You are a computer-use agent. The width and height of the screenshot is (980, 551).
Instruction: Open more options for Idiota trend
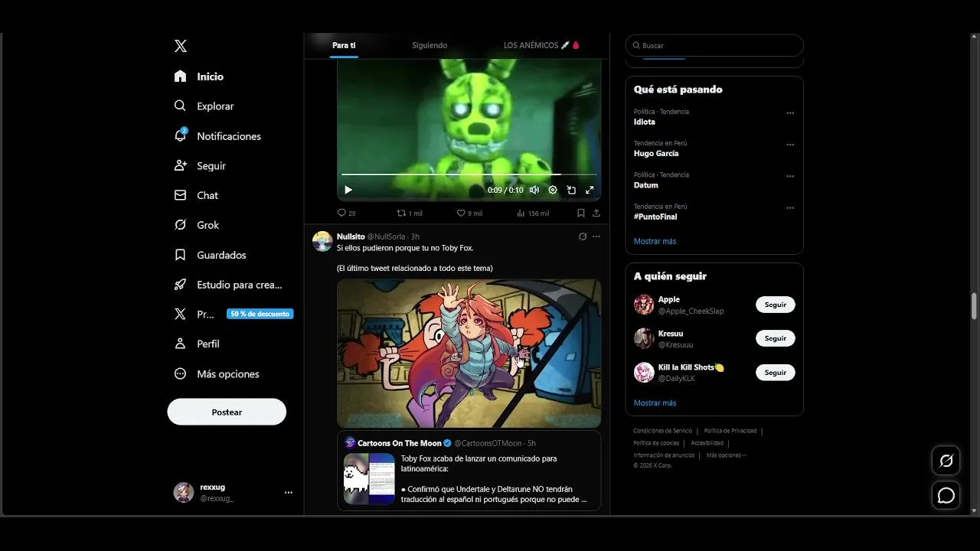[x=790, y=113]
